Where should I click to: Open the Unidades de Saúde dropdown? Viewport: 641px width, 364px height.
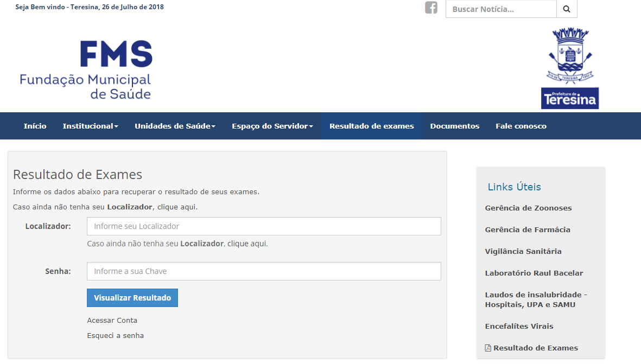point(175,125)
